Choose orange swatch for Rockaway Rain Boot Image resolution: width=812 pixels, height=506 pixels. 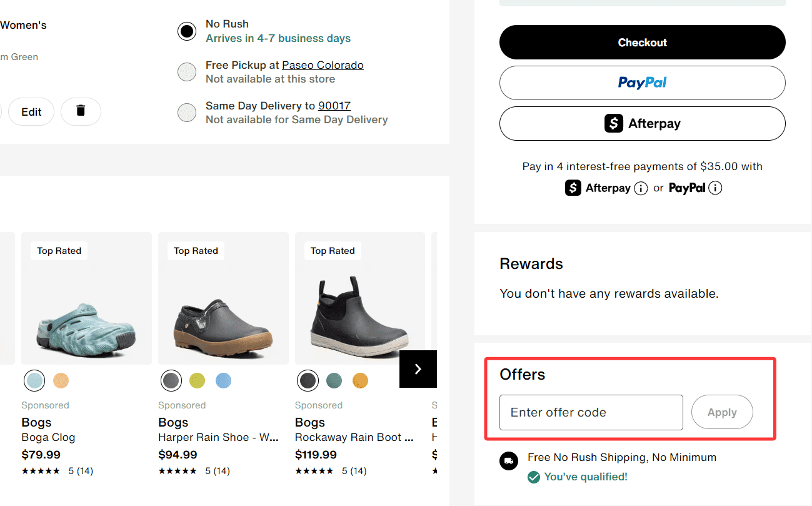coord(360,380)
